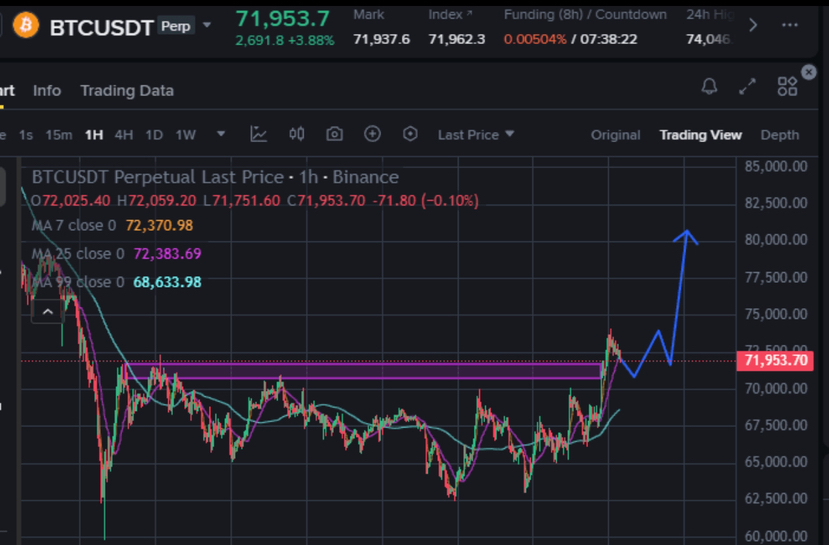This screenshot has height=545, width=829.
Task: Open the layout grid customization icon
Action: tap(787, 86)
